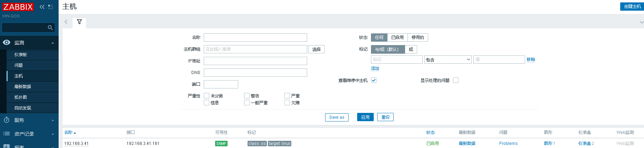
Task: Check the 未分类 severity checkbox
Action: [x=207, y=96]
